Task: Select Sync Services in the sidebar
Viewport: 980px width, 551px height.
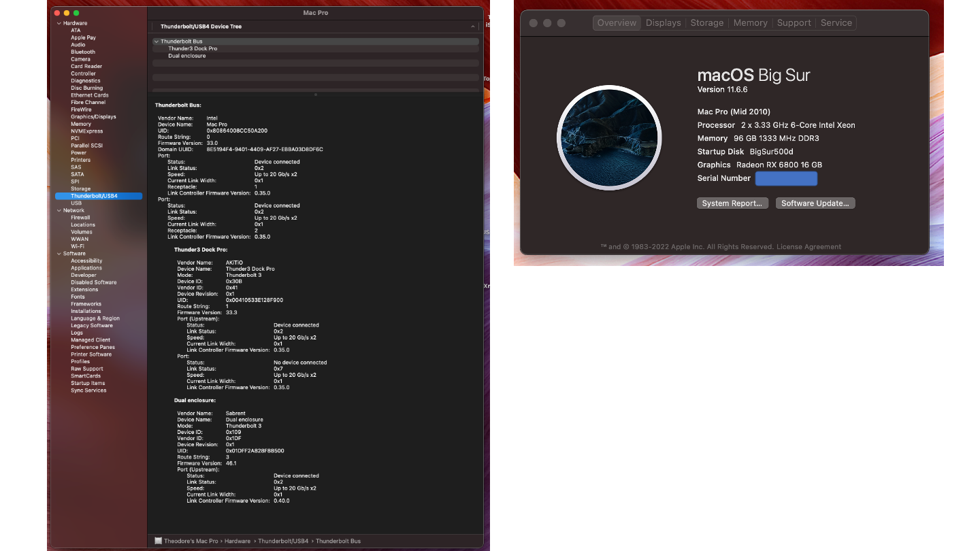Action: 88,390
